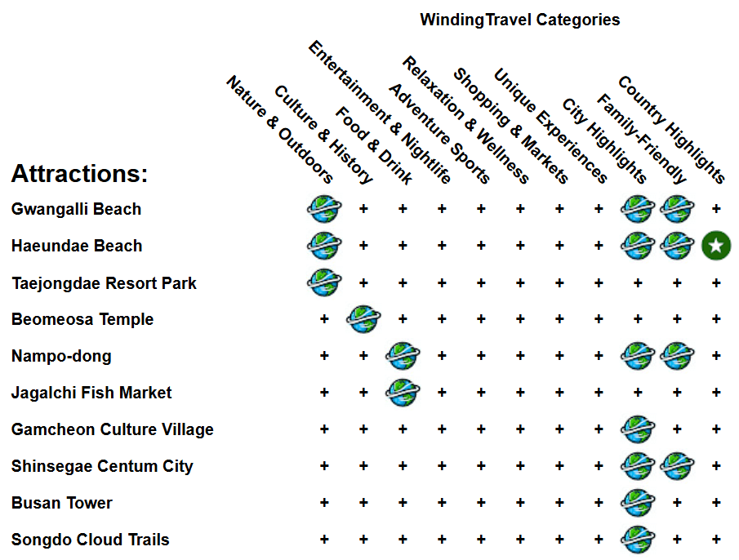Click Taejongdae Resort Park's Nature & Outdoors globe
The height and width of the screenshot is (560, 739).
click(x=324, y=282)
